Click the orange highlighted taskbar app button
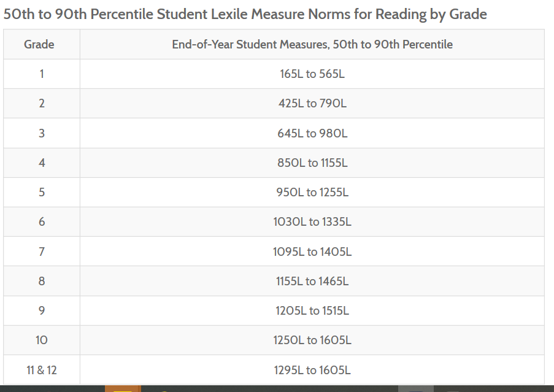The image size is (554, 392). point(123,388)
